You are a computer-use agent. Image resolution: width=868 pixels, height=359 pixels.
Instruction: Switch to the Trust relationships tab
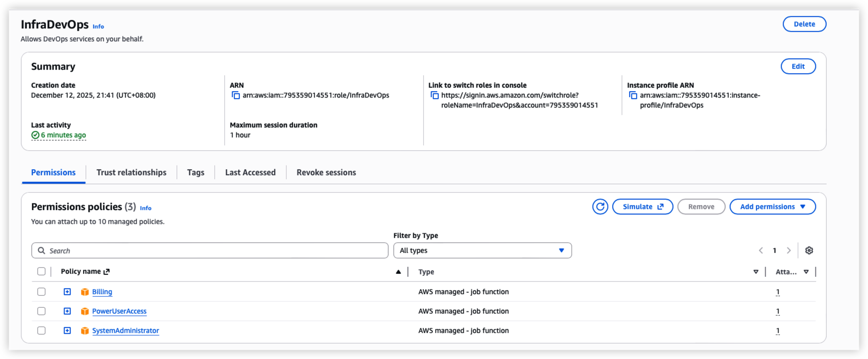coord(131,172)
